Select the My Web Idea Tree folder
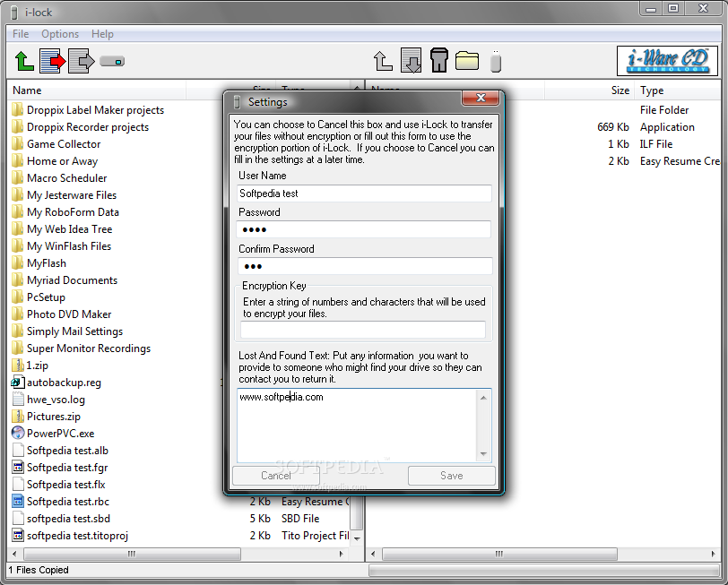728x585 pixels. pyautogui.click(x=70, y=229)
